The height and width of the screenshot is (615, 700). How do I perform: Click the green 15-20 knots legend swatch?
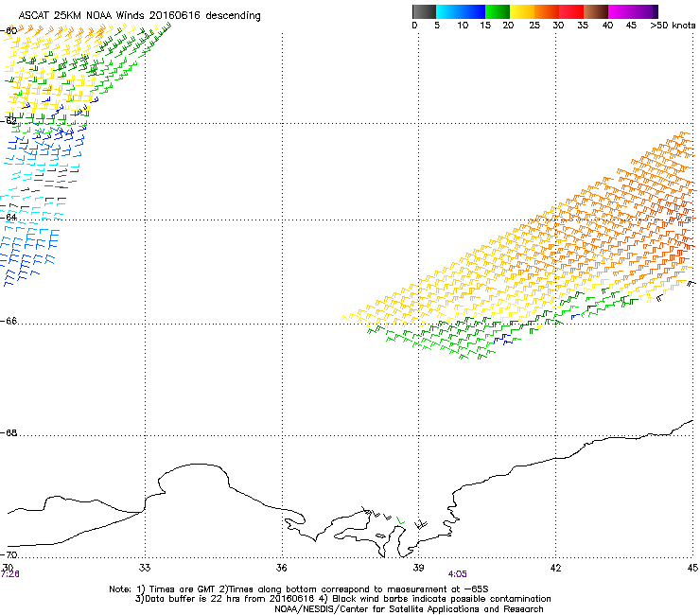pyautogui.click(x=498, y=11)
